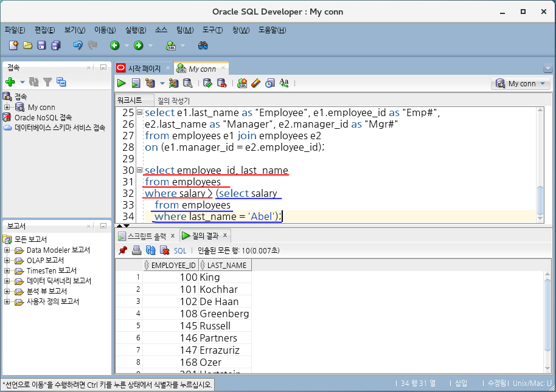Click the New file icon in main toolbar
This screenshot has height=392, width=556.
click(x=13, y=46)
